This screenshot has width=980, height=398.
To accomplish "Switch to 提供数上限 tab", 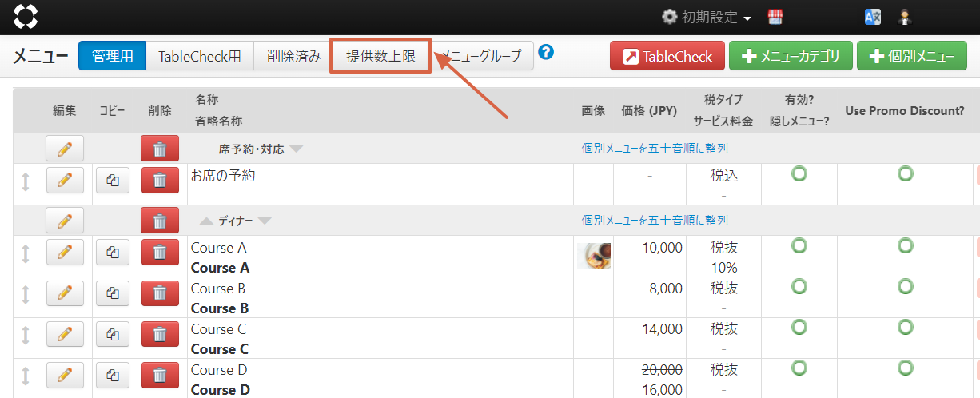I will [x=380, y=56].
